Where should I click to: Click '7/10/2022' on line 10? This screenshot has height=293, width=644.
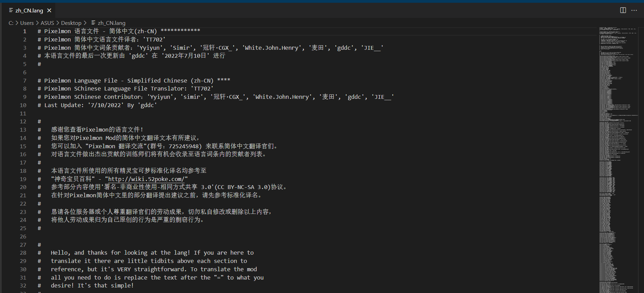point(106,105)
